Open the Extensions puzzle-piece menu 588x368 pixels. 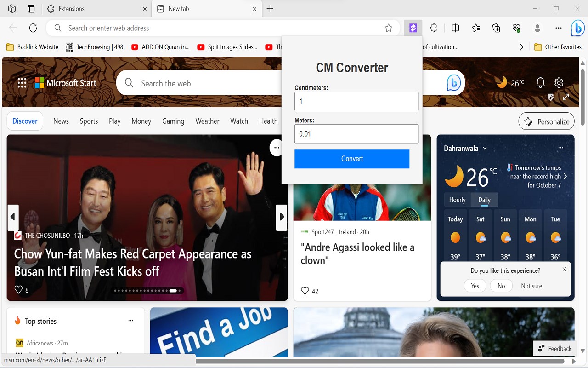click(434, 28)
